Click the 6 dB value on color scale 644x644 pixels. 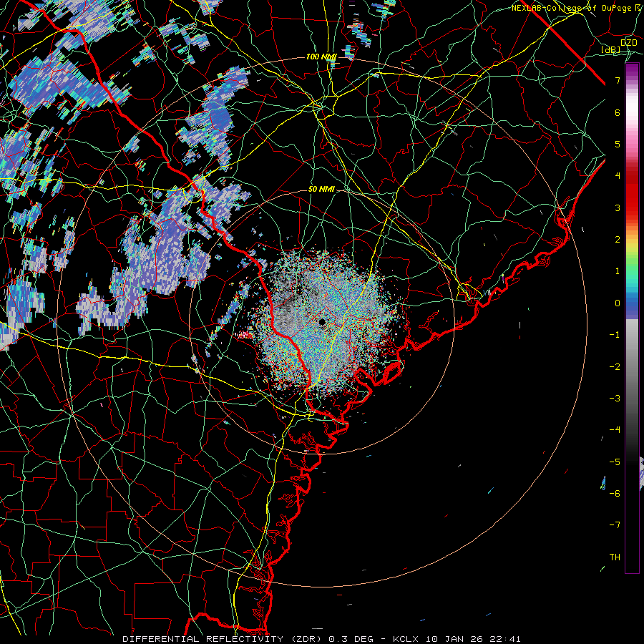coord(618,112)
